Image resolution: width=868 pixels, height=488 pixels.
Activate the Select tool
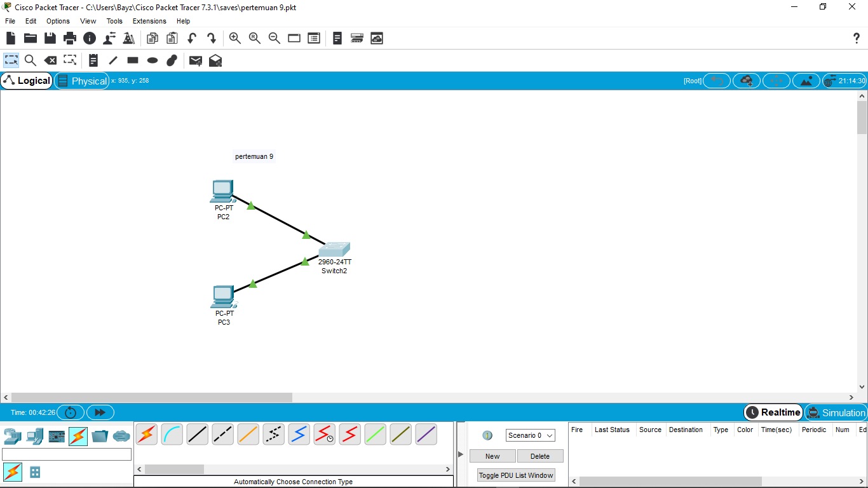pyautogui.click(x=11, y=60)
